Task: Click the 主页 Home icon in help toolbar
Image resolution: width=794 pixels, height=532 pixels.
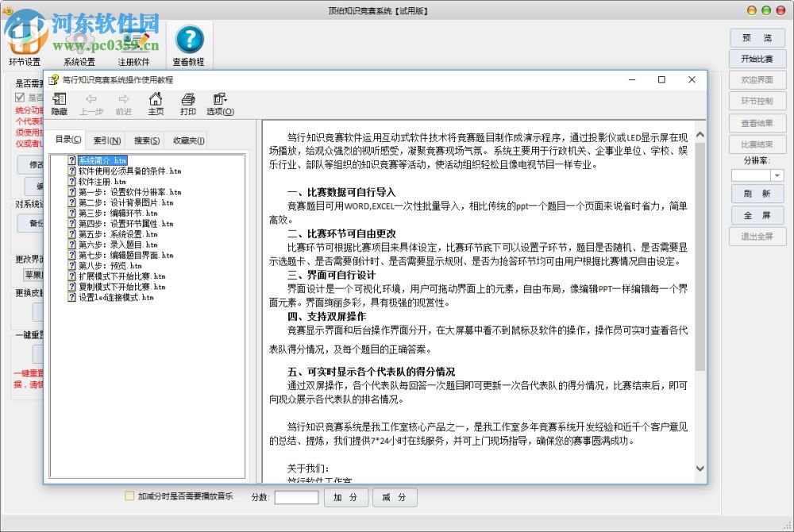Action: pyautogui.click(x=156, y=103)
